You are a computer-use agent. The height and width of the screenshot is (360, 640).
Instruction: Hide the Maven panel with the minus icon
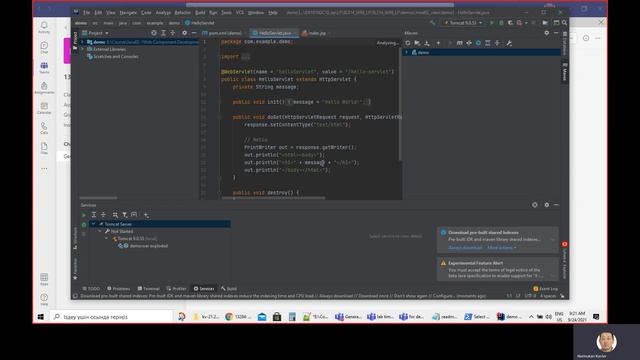pyautogui.click(x=556, y=33)
